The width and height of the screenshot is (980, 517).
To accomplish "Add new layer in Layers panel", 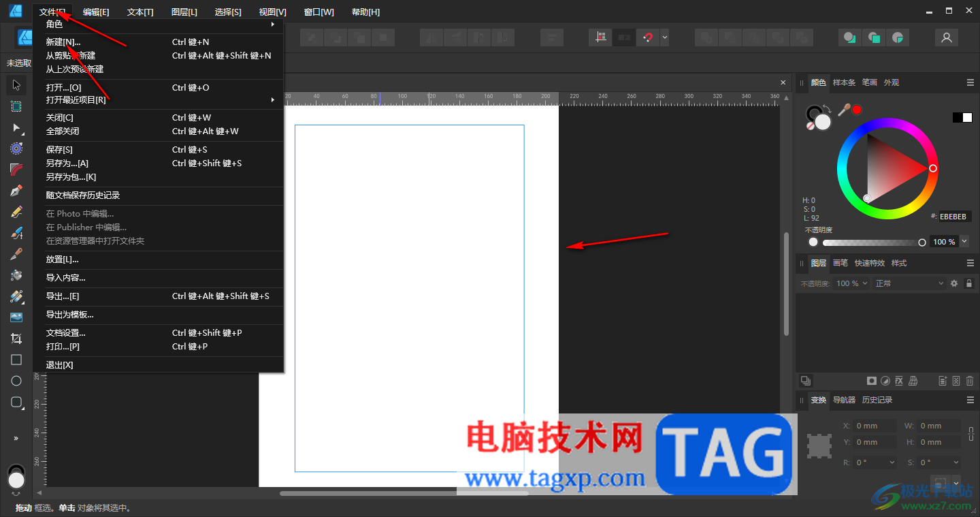I will tap(943, 381).
